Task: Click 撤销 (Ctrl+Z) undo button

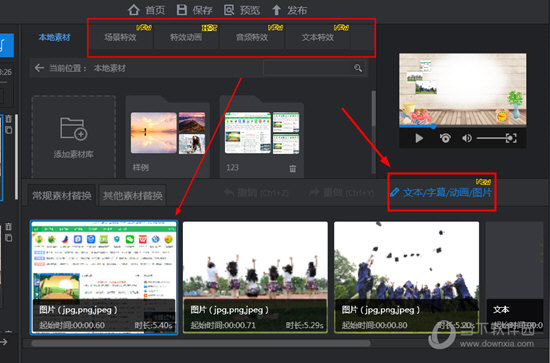Action: click(x=256, y=193)
